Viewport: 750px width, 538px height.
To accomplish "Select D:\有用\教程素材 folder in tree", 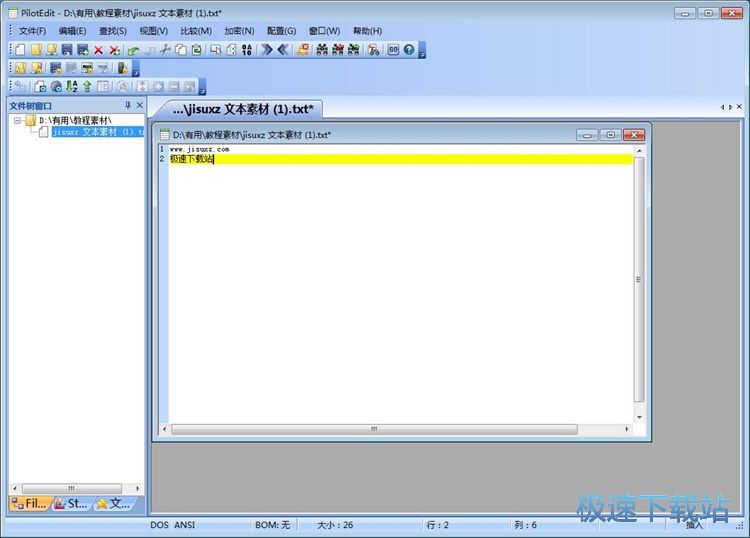I will [75, 121].
